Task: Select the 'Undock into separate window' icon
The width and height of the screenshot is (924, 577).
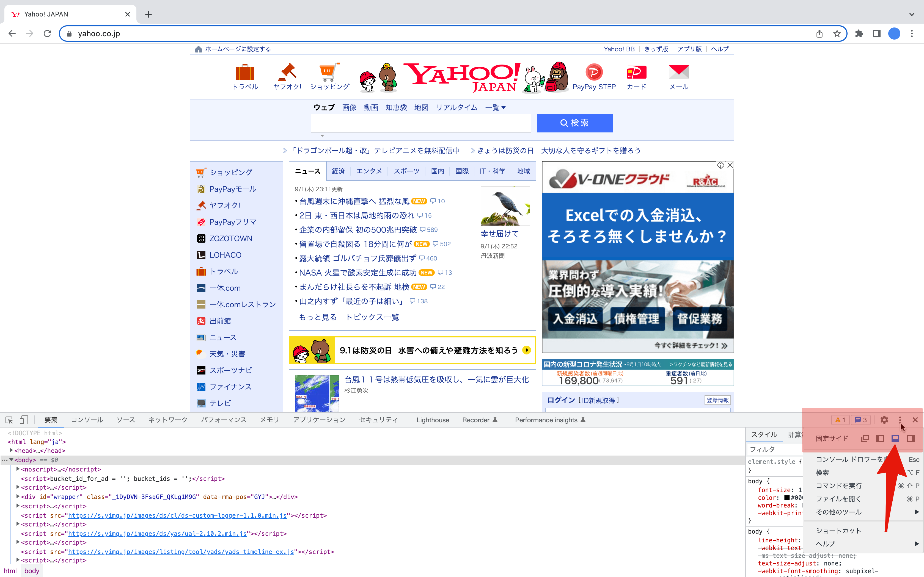Action: click(x=865, y=438)
